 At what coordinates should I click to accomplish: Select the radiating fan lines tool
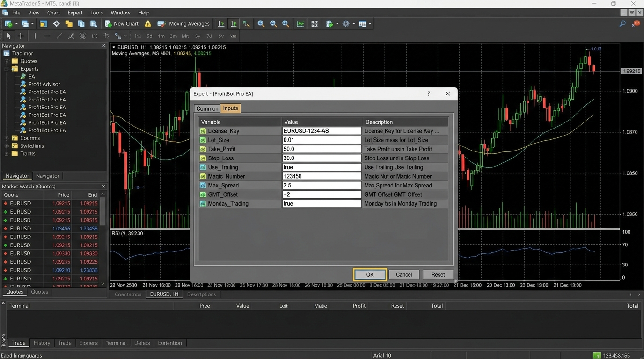pyautogui.click(x=83, y=36)
